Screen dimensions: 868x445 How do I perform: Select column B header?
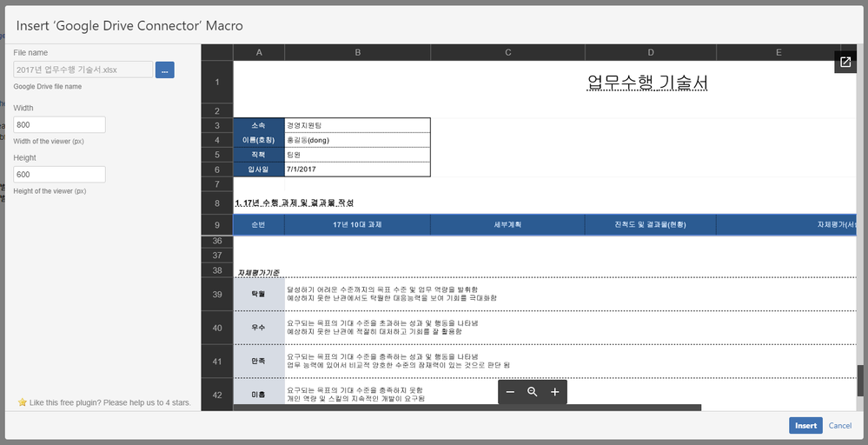click(x=358, y=52)
